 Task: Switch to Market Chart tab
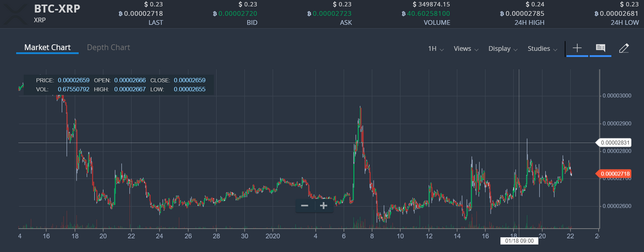47,47
